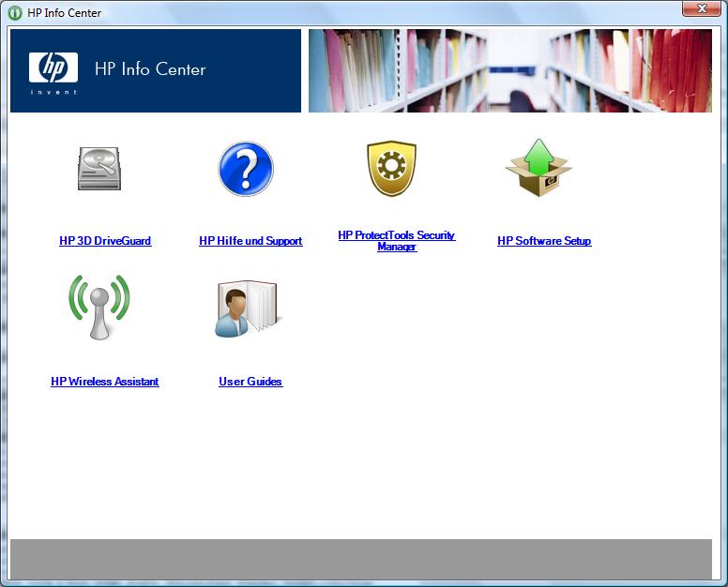Open the gold shield ProtectTools icon
The height and width of the screenshot is (587, 728).
point(391,169)
